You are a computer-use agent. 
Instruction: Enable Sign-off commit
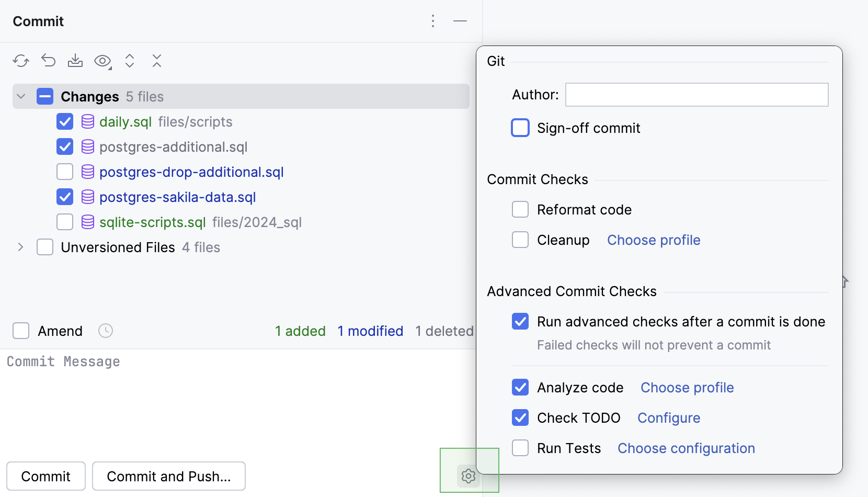point(520,128)
